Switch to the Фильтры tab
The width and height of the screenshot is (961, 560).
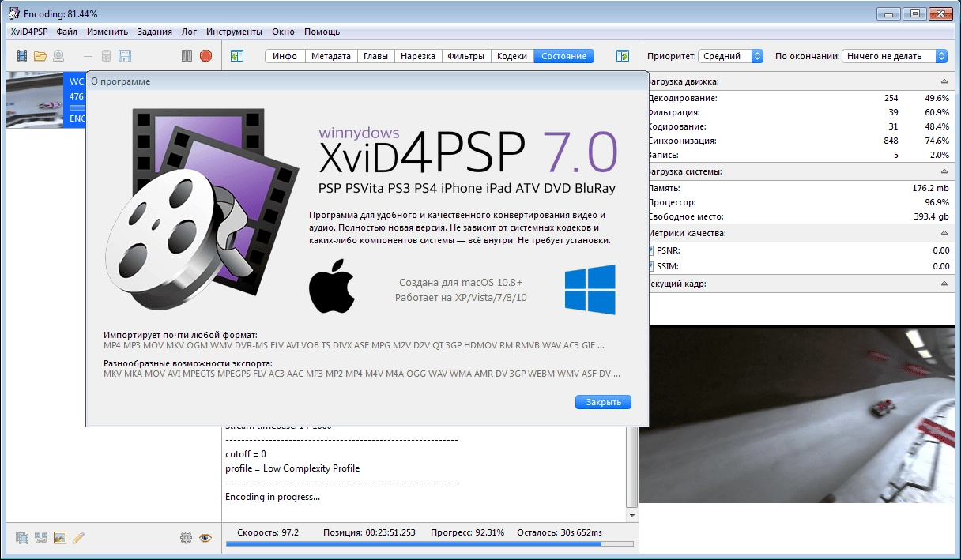click(466, 56)
